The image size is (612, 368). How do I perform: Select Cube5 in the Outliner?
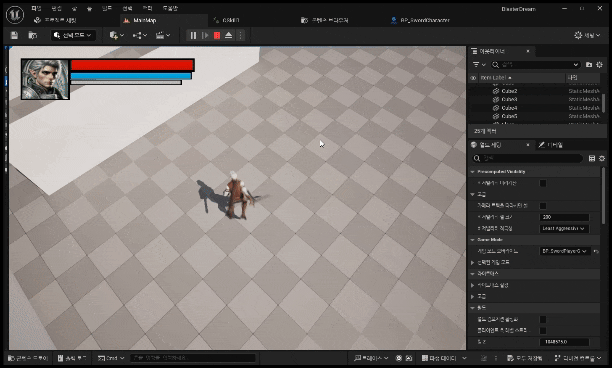(509, 116)
